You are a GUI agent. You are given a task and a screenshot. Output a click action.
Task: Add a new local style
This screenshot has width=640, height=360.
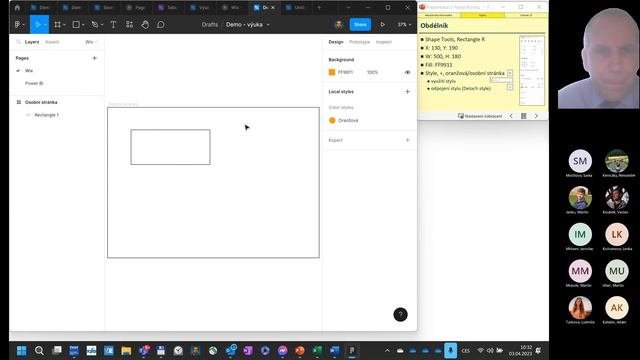point(407,91)
